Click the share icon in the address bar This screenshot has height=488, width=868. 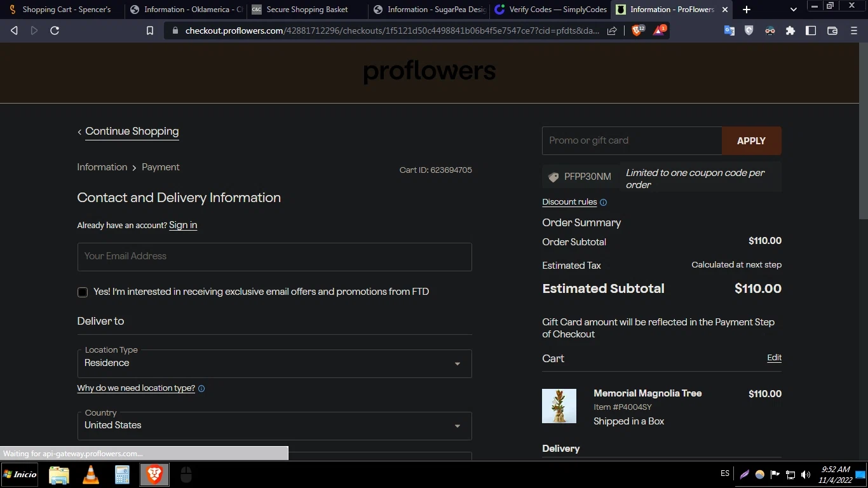612,30
